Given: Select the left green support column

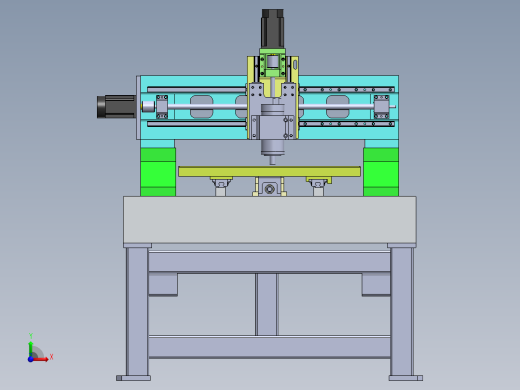Looking at the screenshot, I should tap(158, 172).
